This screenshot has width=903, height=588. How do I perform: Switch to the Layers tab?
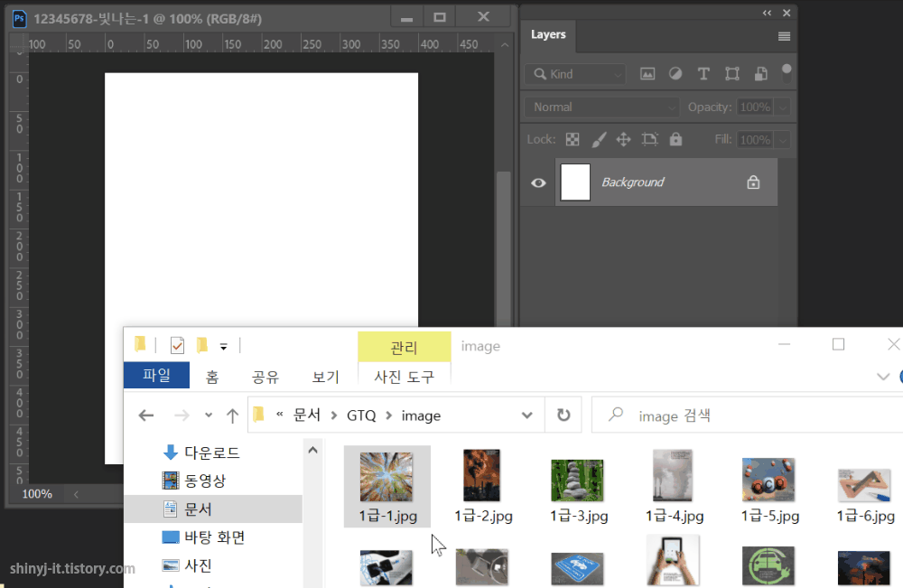[x=548, y=34]
